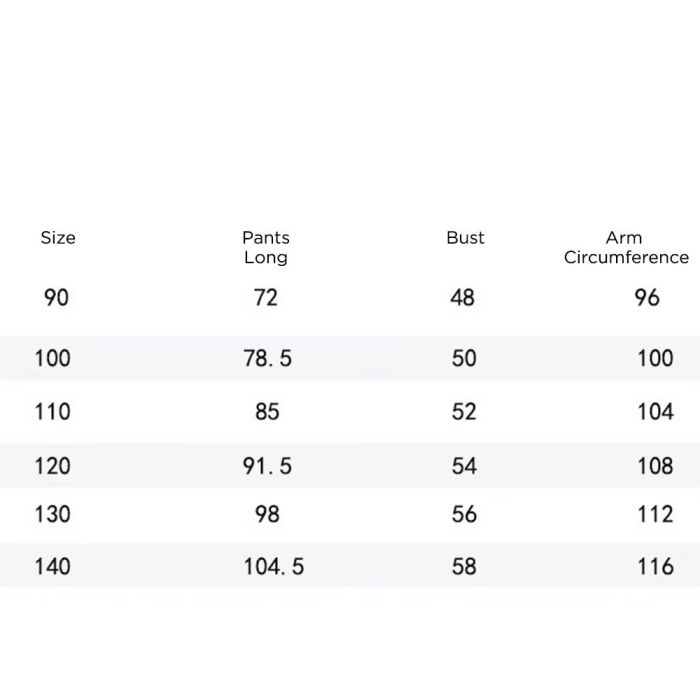Click the bust value 48

pyautogui.click(x=463, y=298)
